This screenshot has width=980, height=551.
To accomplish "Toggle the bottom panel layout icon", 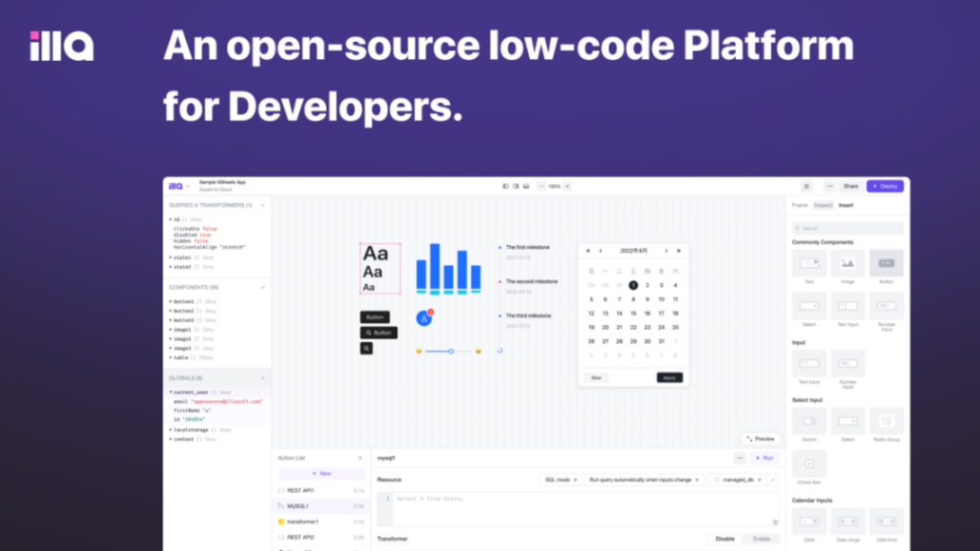I will tap(526, 186).
